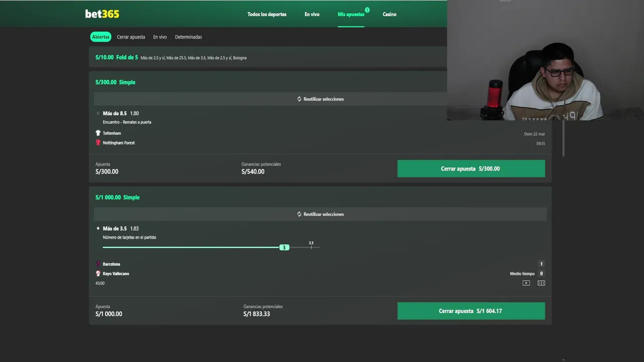This screenshot has width=644, height=362.
Task: Switch to Cerrar apuesta tab
Action: pyautogui.click(x=131, y=37)
